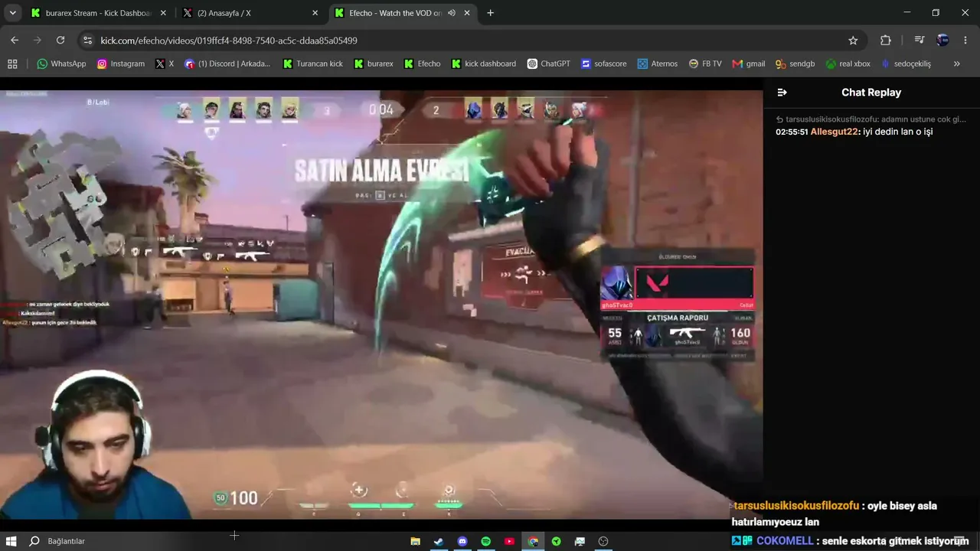Switch to the burarex Stream Kick Dashboard tab
This screenshot has width=980, height=551.
[98, 13]
